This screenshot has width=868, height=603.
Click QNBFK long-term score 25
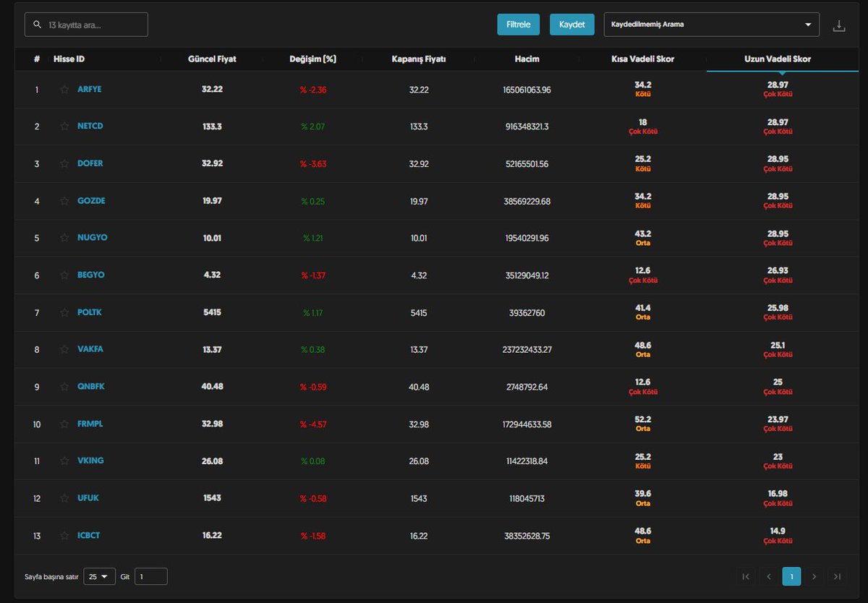coord(778,382)
